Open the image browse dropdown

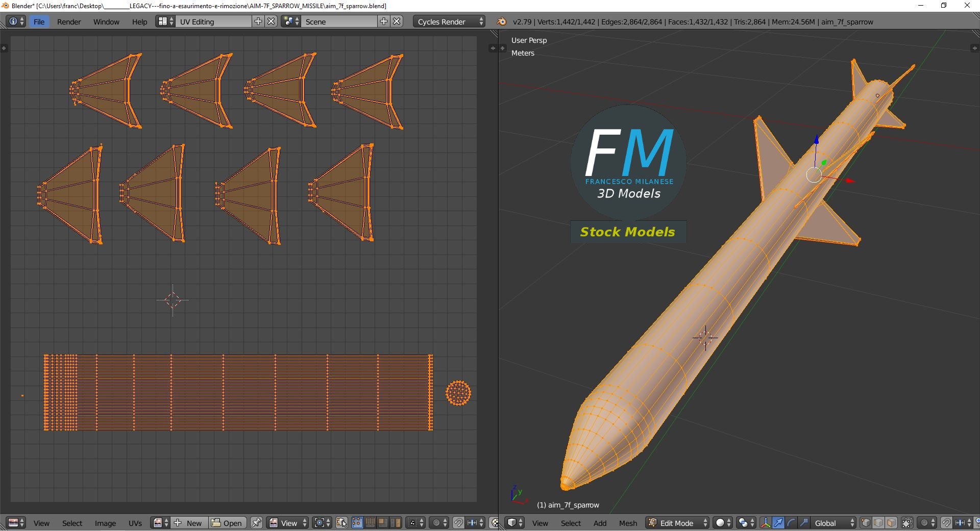tap(160, 523)
